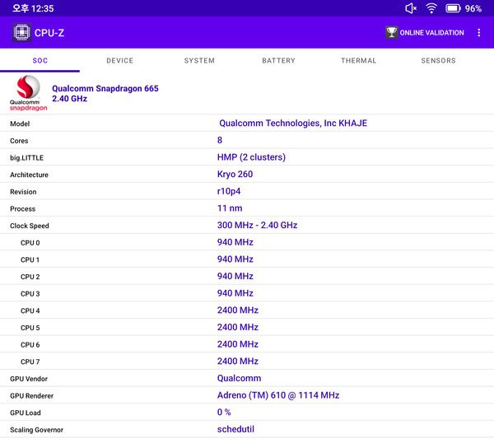Tap the 'HMP (2 clusters)' value
Screen dimensions: 494x448
251,157
